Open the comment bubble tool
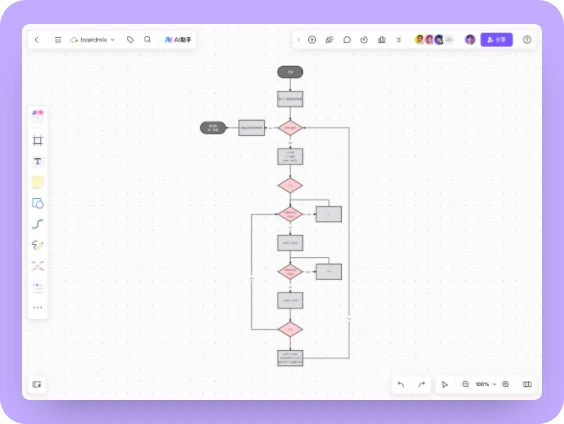The width and height of the screenshot is (564, 424). click(347, 40)
